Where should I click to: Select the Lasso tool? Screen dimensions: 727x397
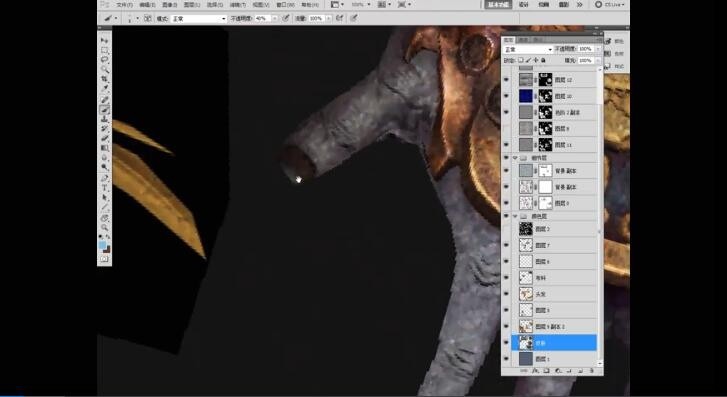[x=104, y=60]
